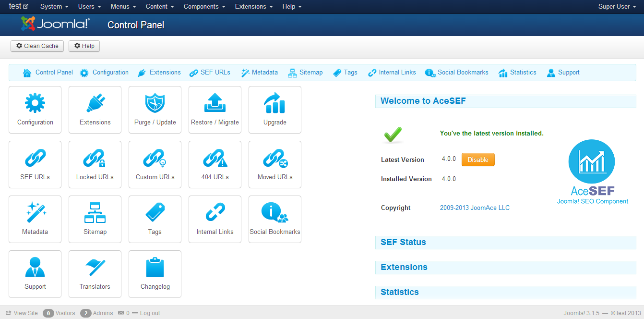Viewport: 644px width, 319px height.
Task: Click the orange Disable button
Action: click(x=478, y=160)
